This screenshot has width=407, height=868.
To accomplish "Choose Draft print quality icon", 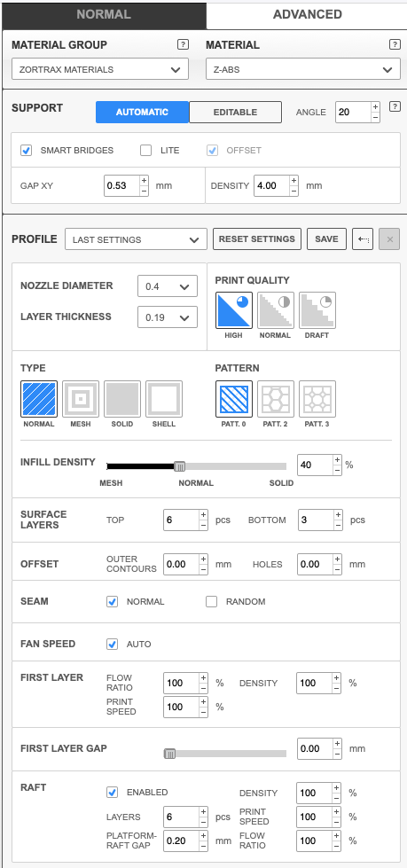I will (x=317, y=310).
